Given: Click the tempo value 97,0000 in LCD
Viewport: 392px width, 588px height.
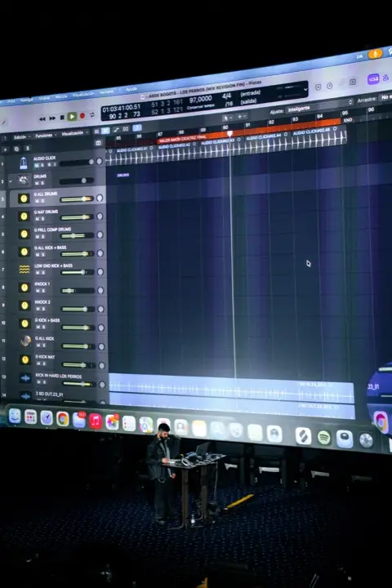Looking at the screenshot, I should click(x=201, y=100).
